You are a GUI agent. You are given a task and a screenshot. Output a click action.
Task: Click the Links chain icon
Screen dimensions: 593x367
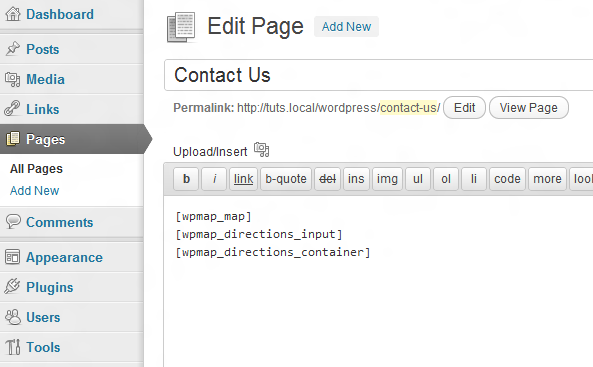tap(12, 109)
